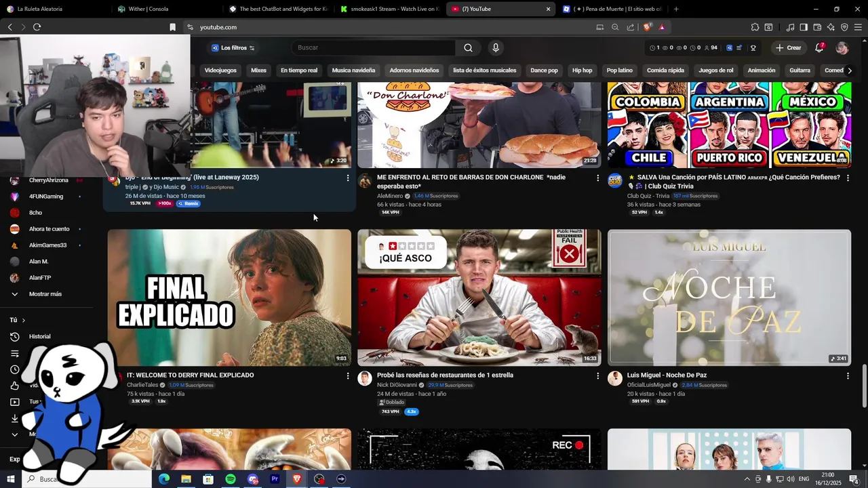This screenshot has width=868, height=488.
Task: Click the Crear button
Action: [x=789, y=47]
